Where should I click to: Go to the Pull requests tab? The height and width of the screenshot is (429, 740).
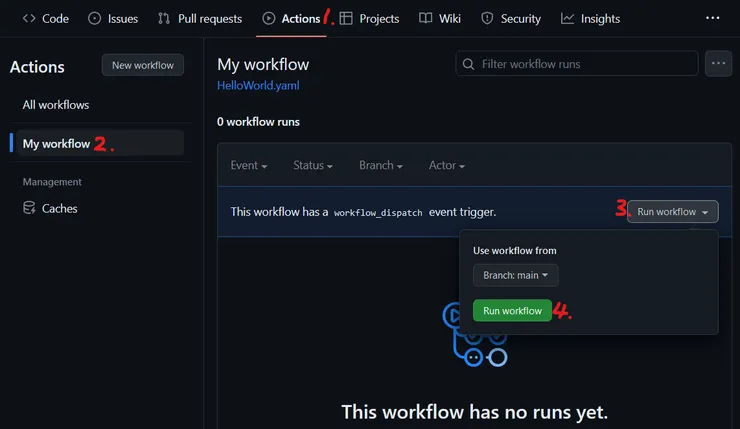200,18
